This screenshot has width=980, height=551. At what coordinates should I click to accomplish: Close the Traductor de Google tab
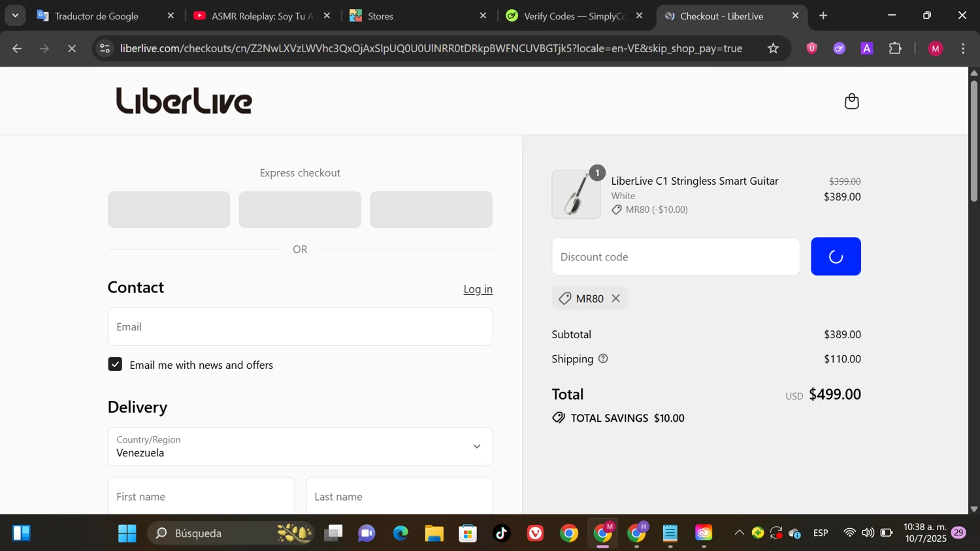pyautogui.click(x=171, y=16)
